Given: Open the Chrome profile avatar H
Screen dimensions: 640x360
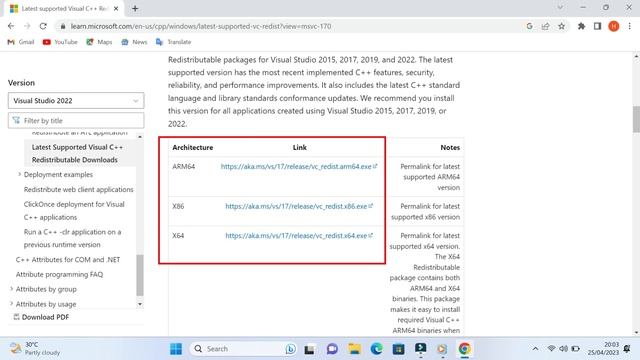Looking at the screenshot, I should [x=613, y=26].
